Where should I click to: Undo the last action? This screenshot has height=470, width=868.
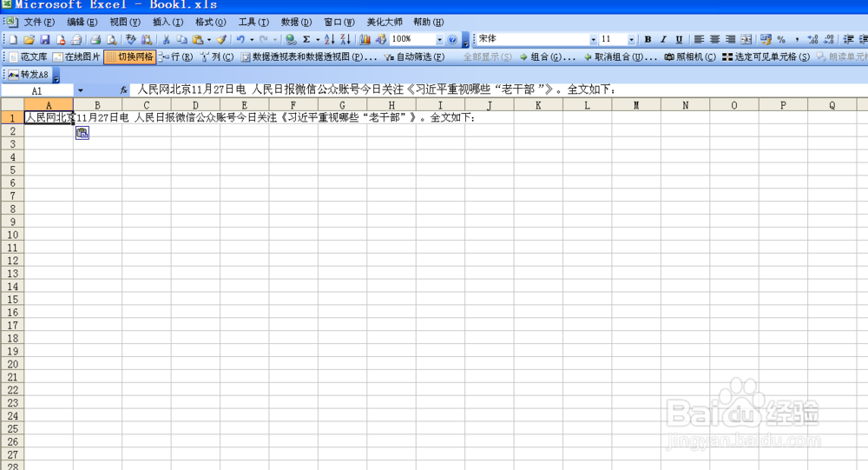240,39
